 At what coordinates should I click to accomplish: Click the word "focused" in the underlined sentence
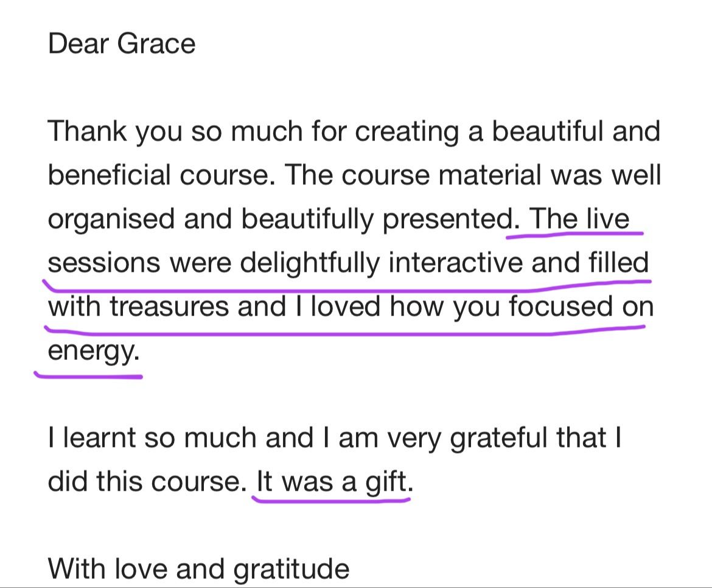560,306
